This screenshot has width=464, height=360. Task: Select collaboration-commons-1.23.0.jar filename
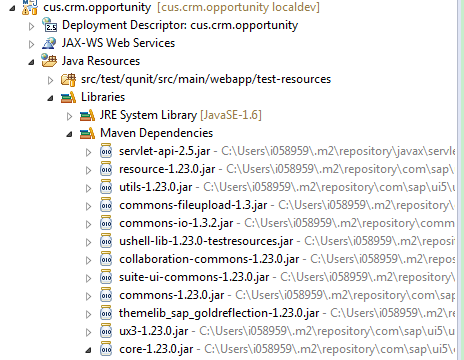point(209,259)
